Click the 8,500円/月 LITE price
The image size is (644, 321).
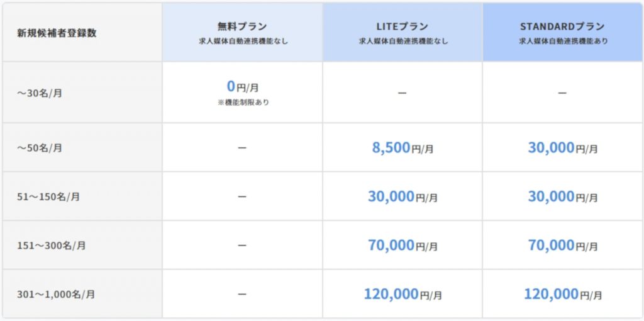click(402, 147)
